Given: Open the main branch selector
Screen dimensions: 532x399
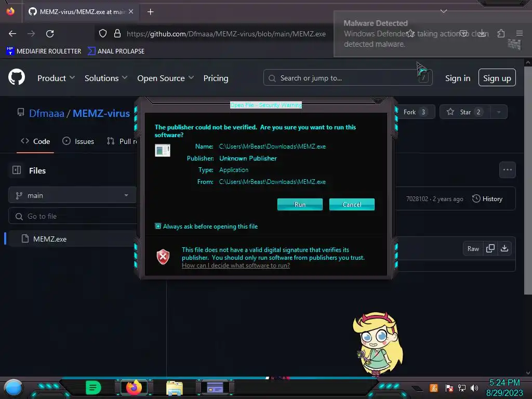Looking at the screenshot, I should tap(72, 195).
